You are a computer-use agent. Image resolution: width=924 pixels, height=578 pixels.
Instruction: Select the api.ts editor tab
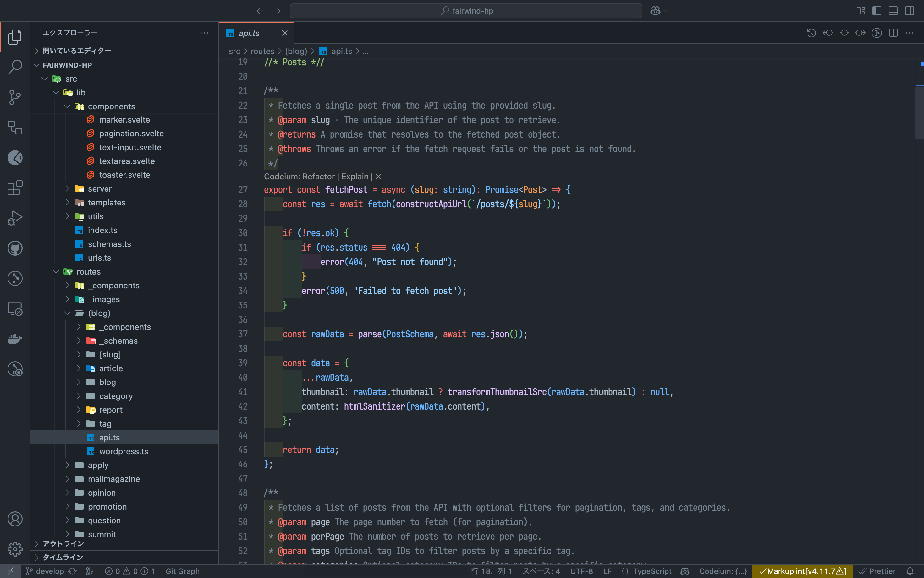[249, 33]
